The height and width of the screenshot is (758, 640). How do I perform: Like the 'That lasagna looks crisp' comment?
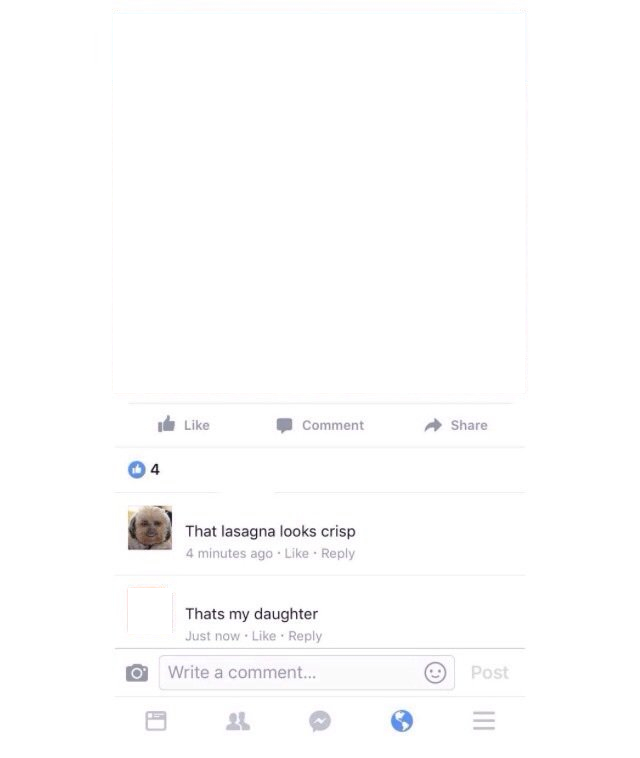point(296,553)
